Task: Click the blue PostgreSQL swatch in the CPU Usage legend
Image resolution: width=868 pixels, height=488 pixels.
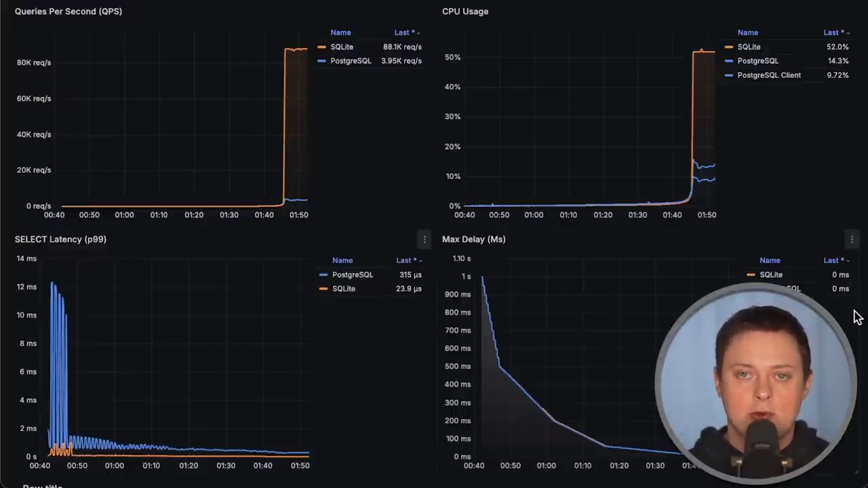Action: 729,61
